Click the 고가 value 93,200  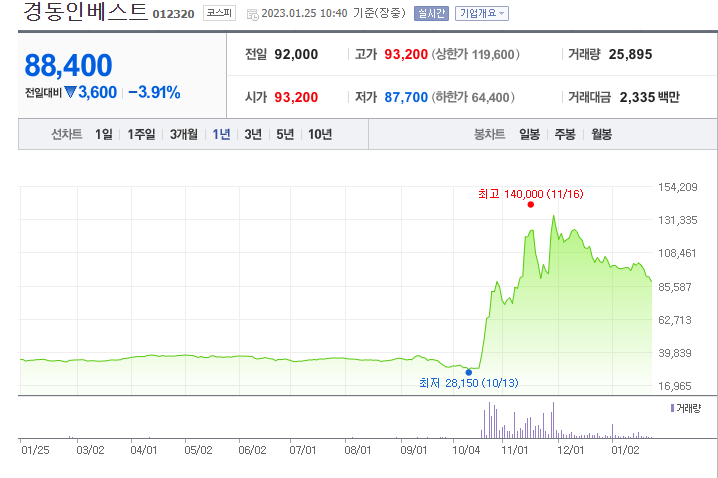click(x=406, y=54)
